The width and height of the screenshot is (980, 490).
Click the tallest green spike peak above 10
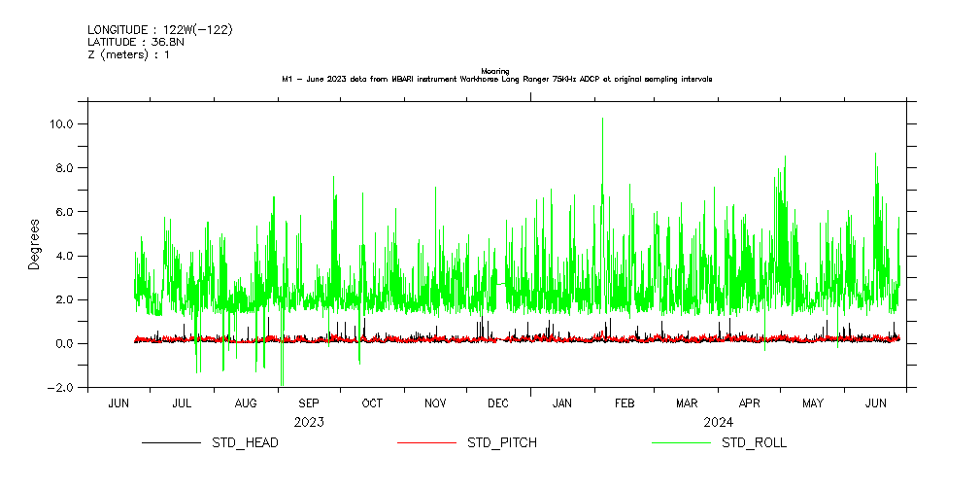pyautogui.click(x=602, y=120)
